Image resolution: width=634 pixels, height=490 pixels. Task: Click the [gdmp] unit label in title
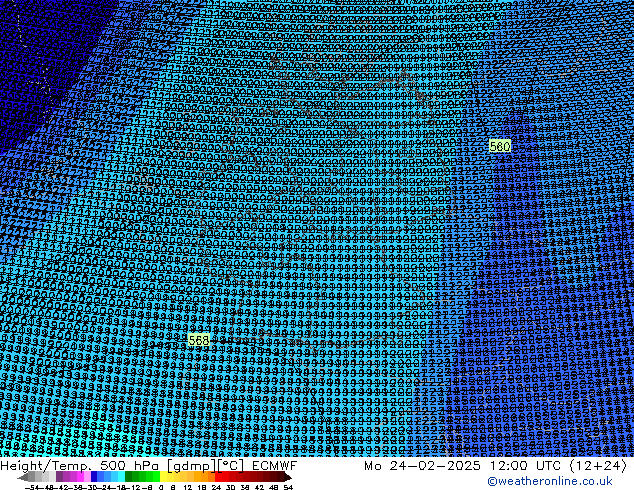click(191, 466)
